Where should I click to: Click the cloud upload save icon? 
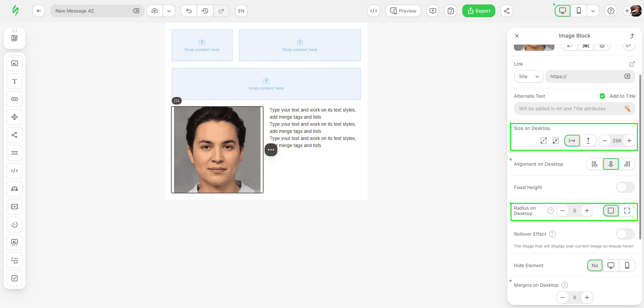click(155, 11)
